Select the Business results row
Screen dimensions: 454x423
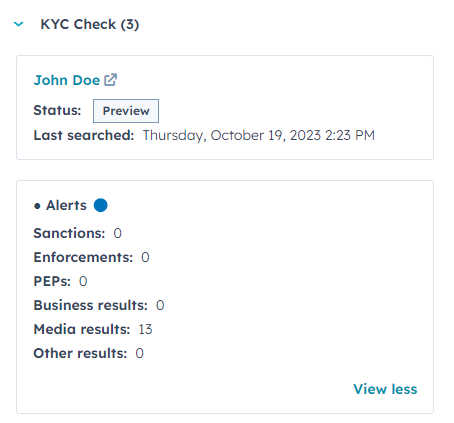[99, 305]
